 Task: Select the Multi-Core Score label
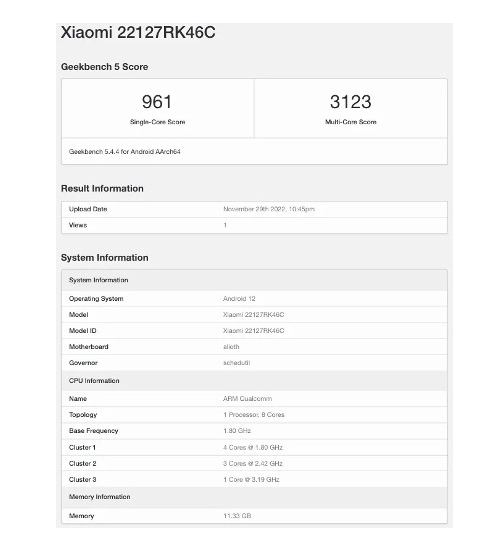(x=351, y=122)
